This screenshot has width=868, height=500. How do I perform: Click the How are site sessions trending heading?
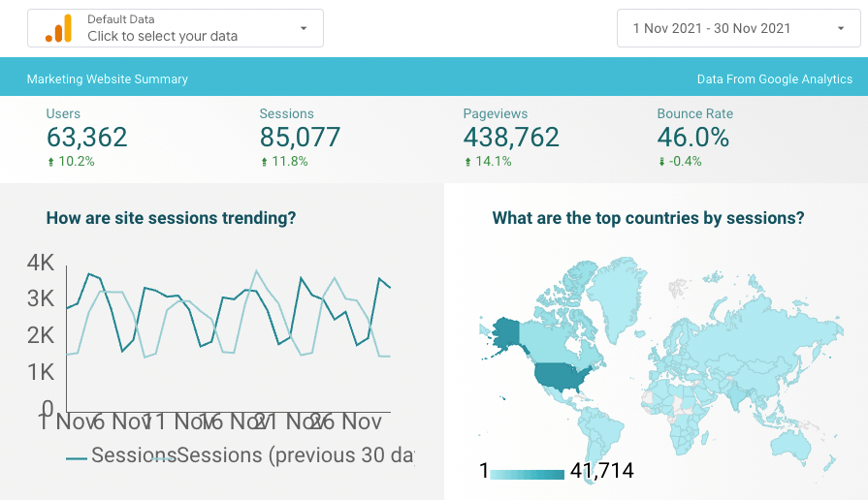(171, 218)
